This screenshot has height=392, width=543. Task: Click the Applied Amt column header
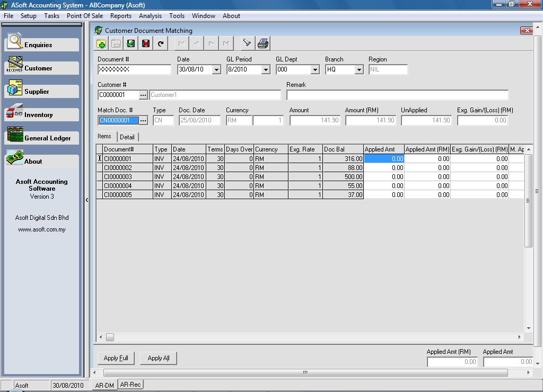[x=384, y=149]
